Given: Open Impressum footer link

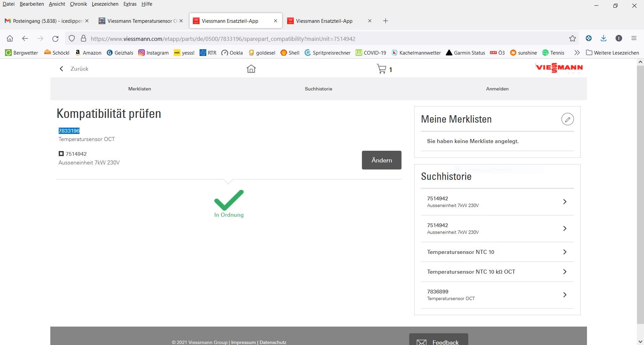Looking at the screenshot, I should (x=243, y=342).
